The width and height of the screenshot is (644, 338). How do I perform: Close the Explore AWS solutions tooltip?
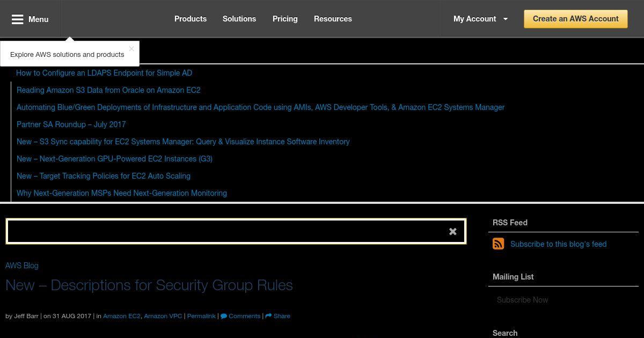coord(131,48)
